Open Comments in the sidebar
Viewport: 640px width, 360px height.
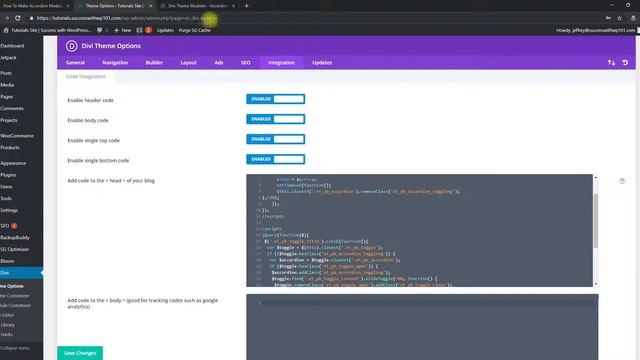[x=12, y=109]
